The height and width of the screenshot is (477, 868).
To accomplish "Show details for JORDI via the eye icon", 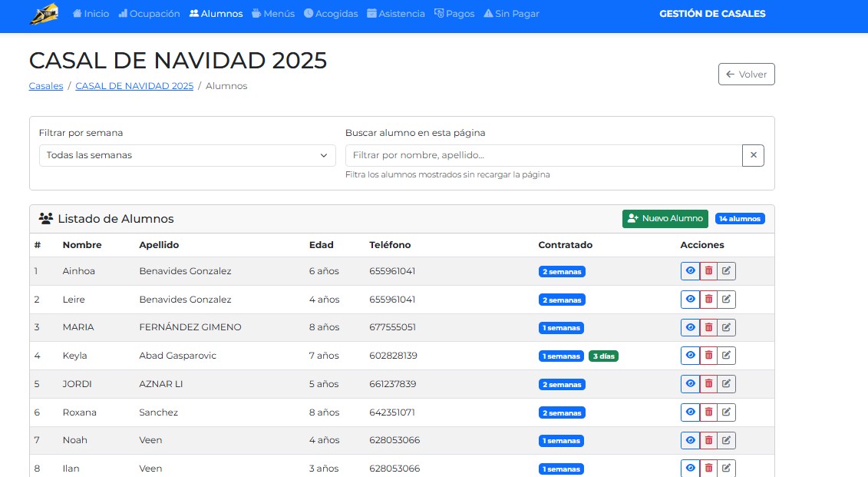I will [690, 384].
